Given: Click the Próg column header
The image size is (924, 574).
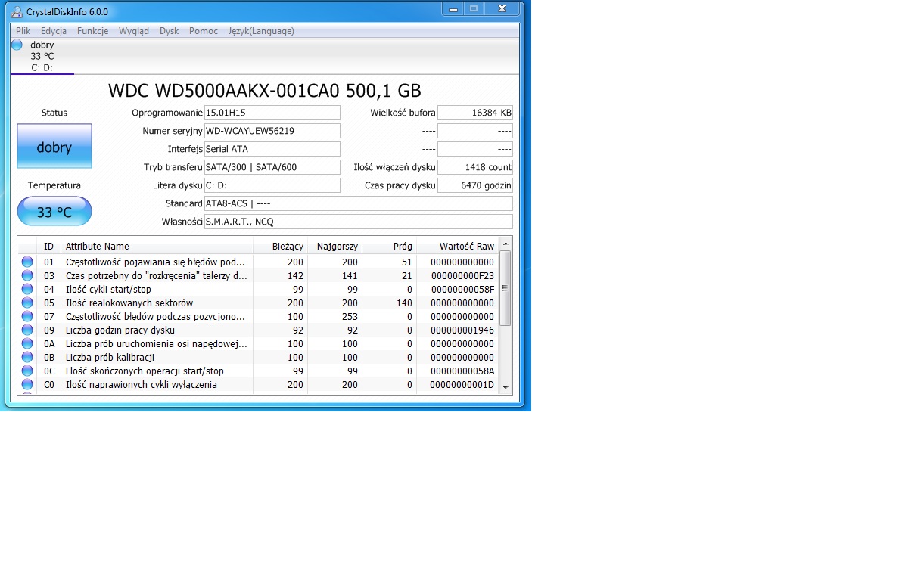Looking at the screenshot, I should (389, 246).
